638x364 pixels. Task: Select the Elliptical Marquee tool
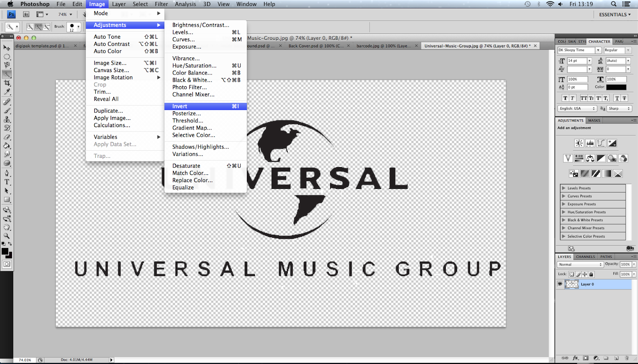point(7,57)
